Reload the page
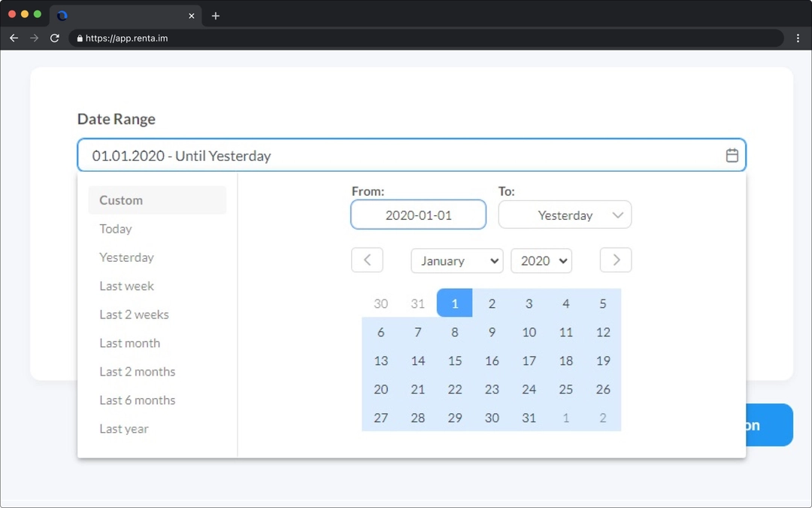This screenshot has width=812, height=508. 54,38
